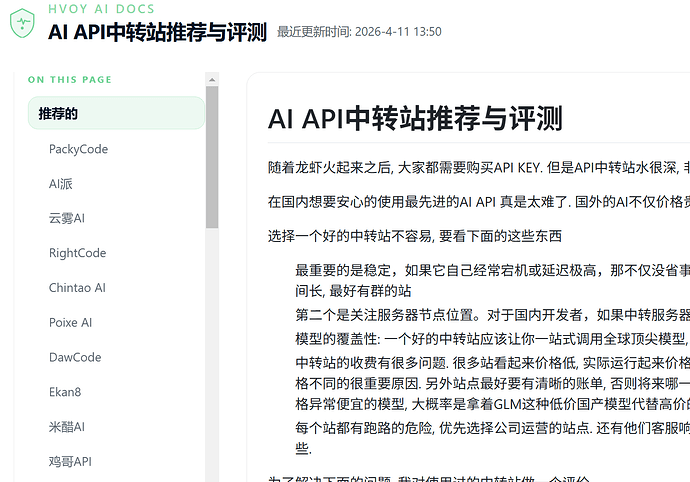Open the DawCode sidebar entry
Image resolution: width=690 pixels, height=482 pixels.
(75, 357)
